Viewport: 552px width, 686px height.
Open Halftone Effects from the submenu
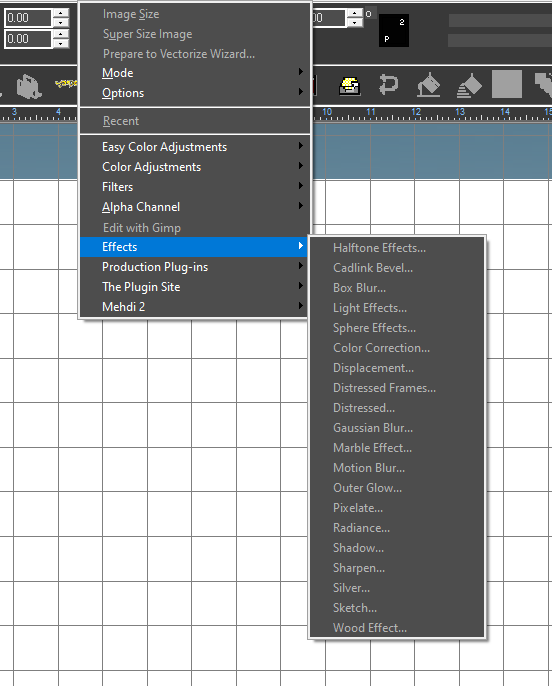[397, 248]
